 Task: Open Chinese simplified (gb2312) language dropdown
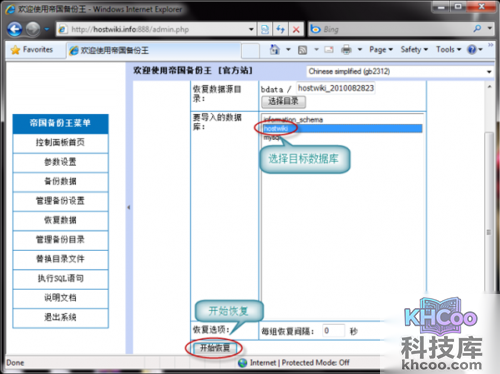pos(399,71)
